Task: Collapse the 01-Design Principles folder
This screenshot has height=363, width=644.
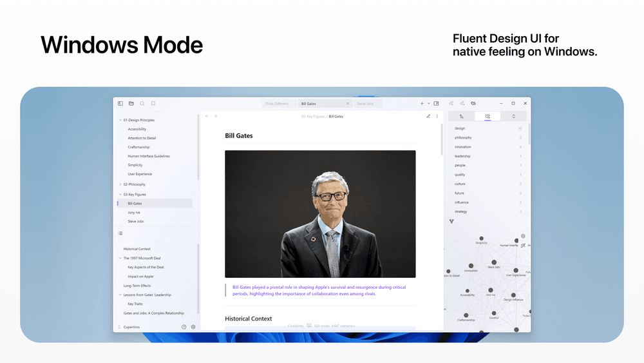Action: 120,120
